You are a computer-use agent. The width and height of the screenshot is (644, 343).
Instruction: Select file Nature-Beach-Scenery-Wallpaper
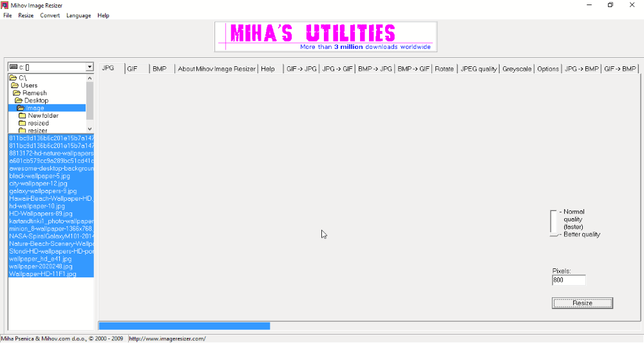pos(51,244)
